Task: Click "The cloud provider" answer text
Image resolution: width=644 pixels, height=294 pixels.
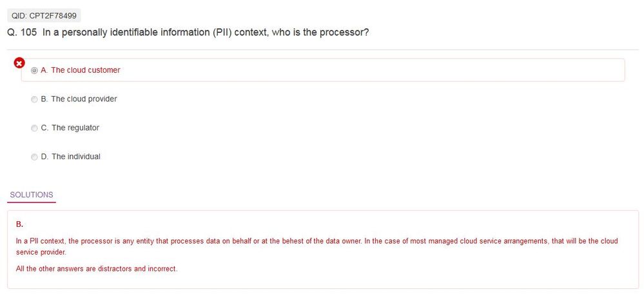Action: pos(84,99)
